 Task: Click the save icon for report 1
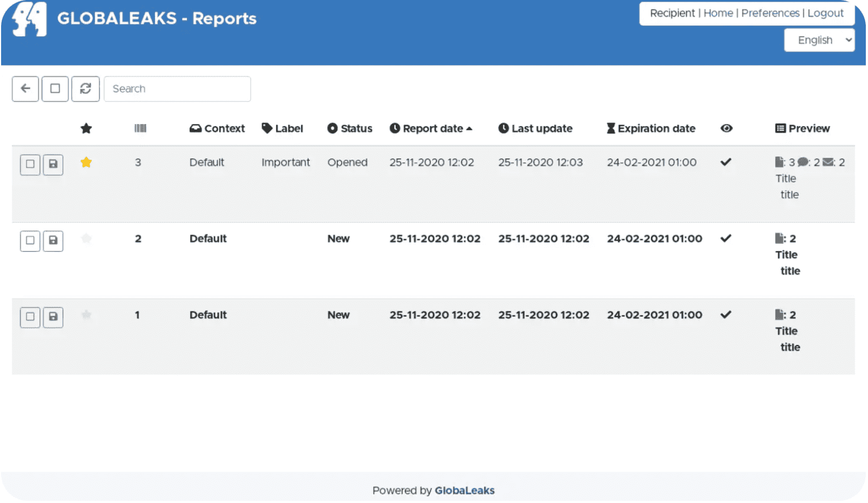(x=53, y=317)
